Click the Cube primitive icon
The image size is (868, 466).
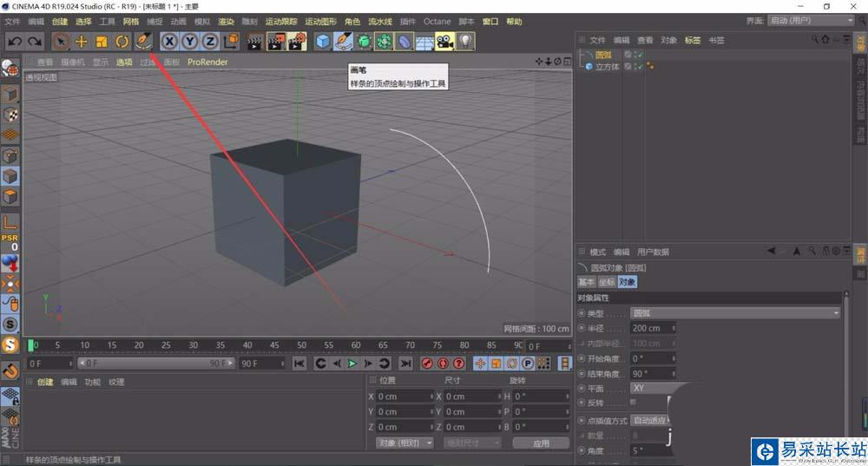coord(323,41)
